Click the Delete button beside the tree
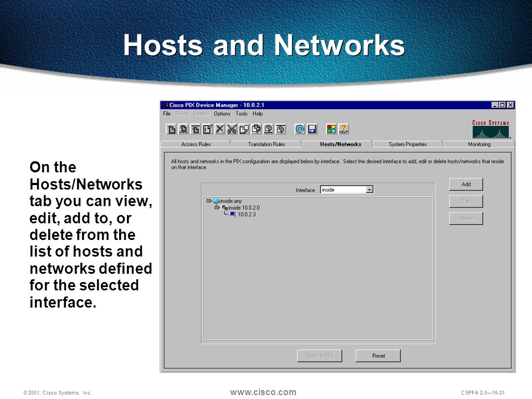This screenshot has width=532, height=399. [x=466, y=218]
